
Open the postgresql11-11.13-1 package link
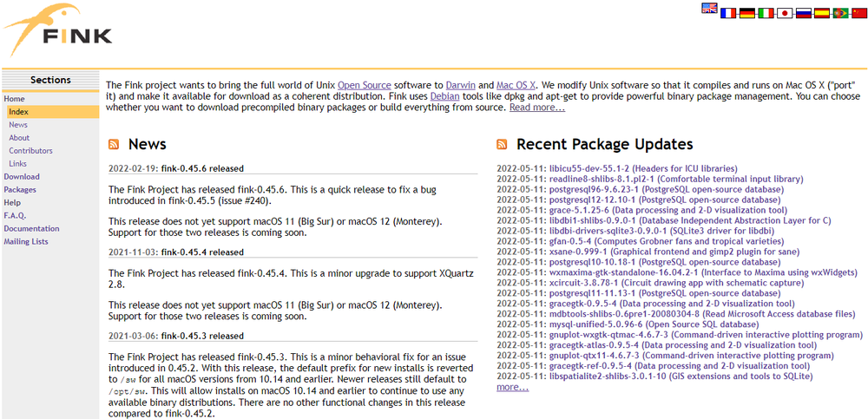point(665,293)
